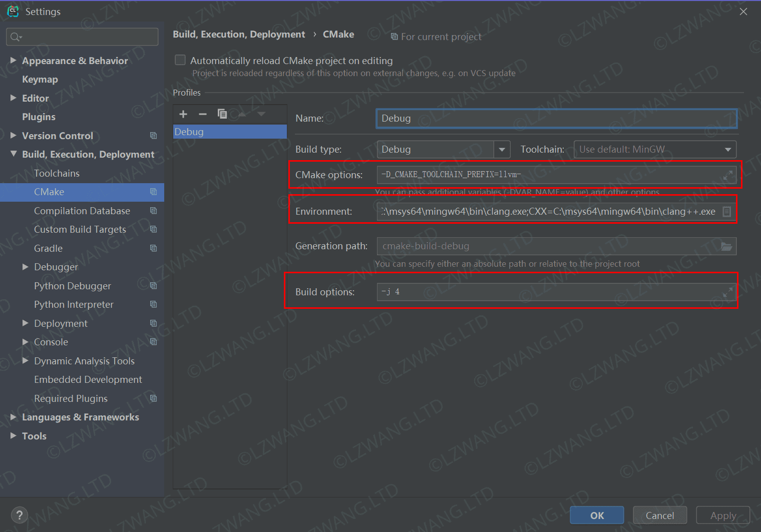
Task: Expand Languages & Frameworks section
Action: click(x=14, y=417)
